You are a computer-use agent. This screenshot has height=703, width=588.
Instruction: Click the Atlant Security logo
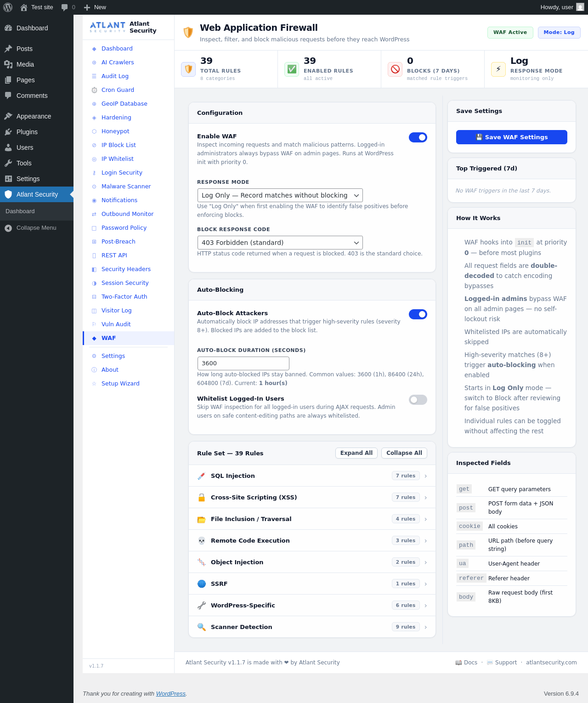[x=107, y=27]
